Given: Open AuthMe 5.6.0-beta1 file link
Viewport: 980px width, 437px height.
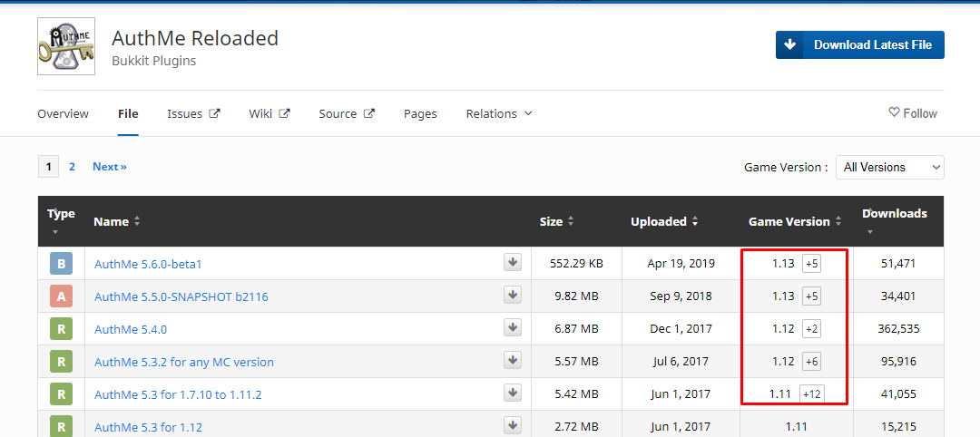Looking at the screenshot, I should point(148,264).
